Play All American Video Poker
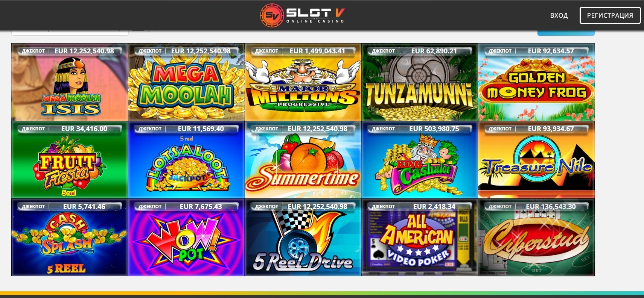 [420, 237]
